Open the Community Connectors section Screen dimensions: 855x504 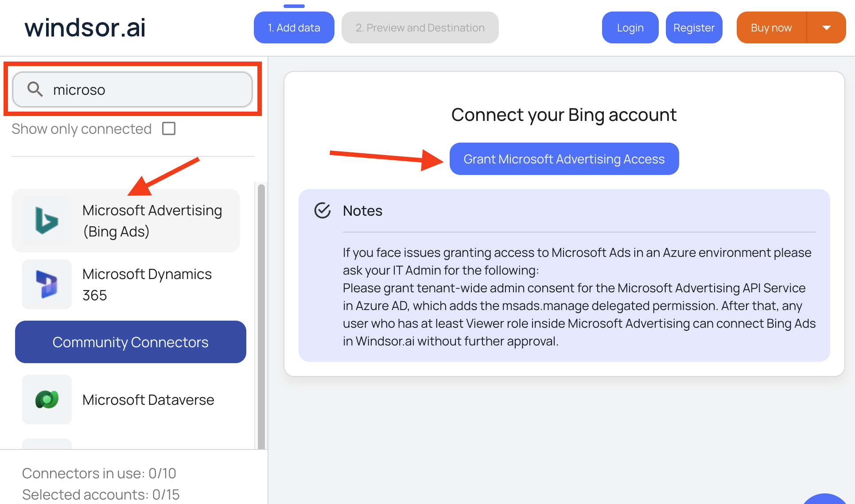tap(131, 342)
